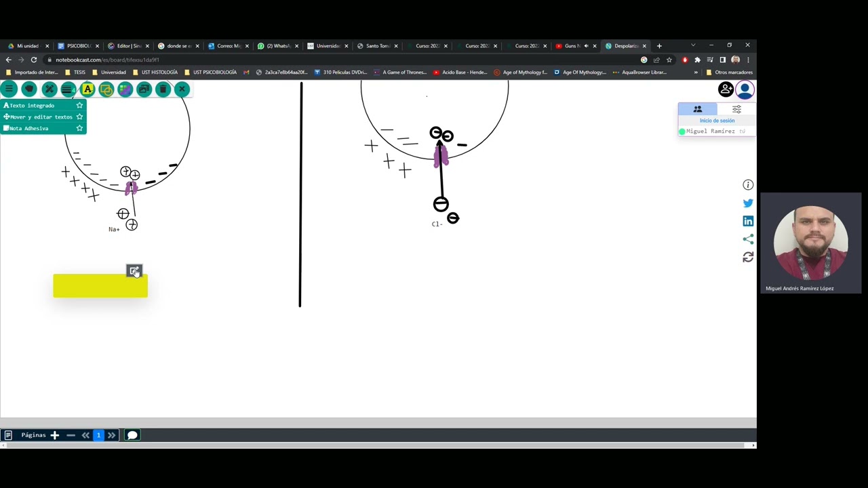The height and width of the screenshot is (488, 868).
Task: Click the trash delete tool
Action: [163, 89]
